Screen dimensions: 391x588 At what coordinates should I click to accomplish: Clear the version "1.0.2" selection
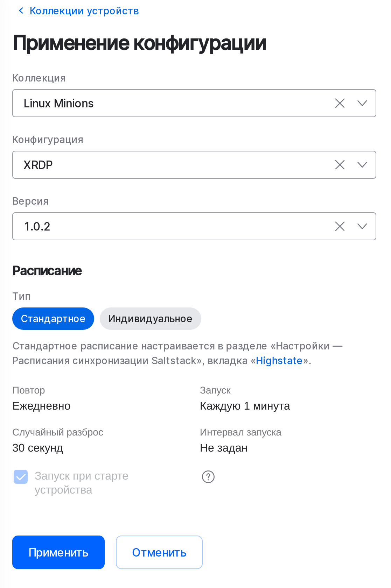tap(339, 226)
